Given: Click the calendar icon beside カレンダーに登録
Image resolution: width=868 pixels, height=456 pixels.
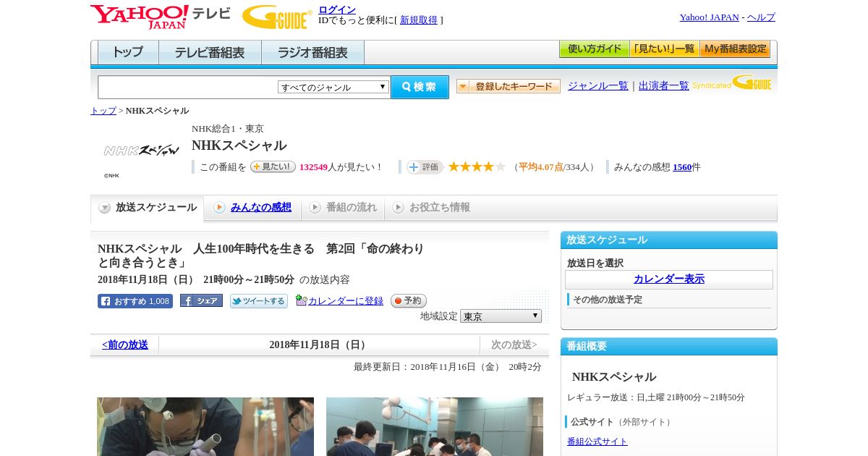Looking at the screenshot, I should coord(301,300).
